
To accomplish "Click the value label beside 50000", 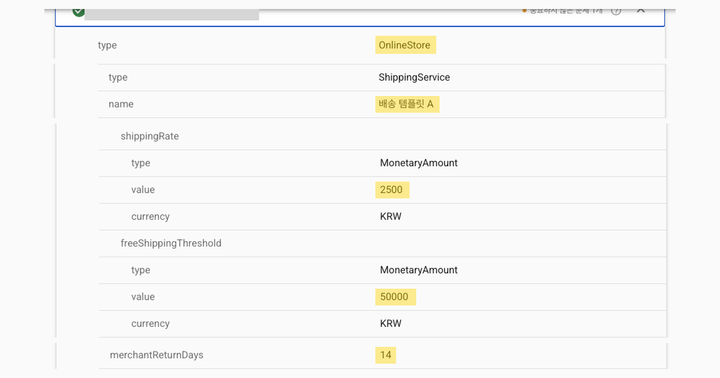I will 143,297.
